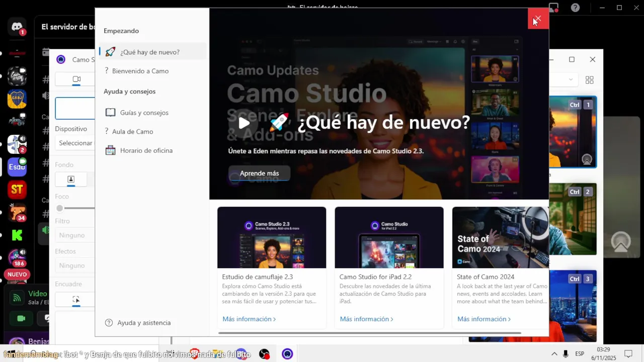This screenshot has width=644, height=362.
Task: Open Más información for Camo Studio for iPad 2.2
Action: (366, 319)
